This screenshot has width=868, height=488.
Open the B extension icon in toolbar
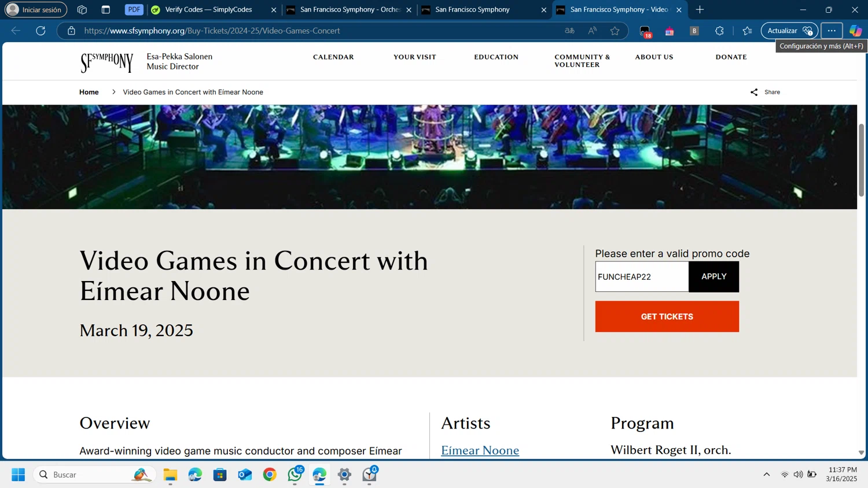694,31
